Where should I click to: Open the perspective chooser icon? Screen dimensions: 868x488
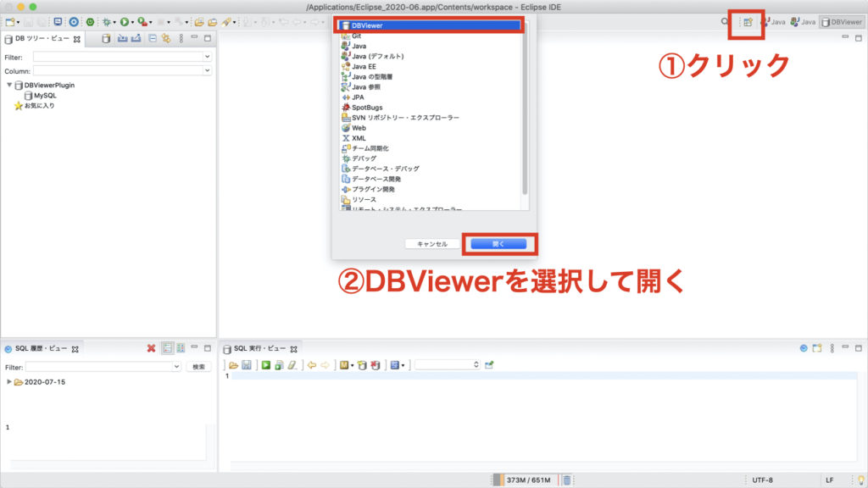748,22
